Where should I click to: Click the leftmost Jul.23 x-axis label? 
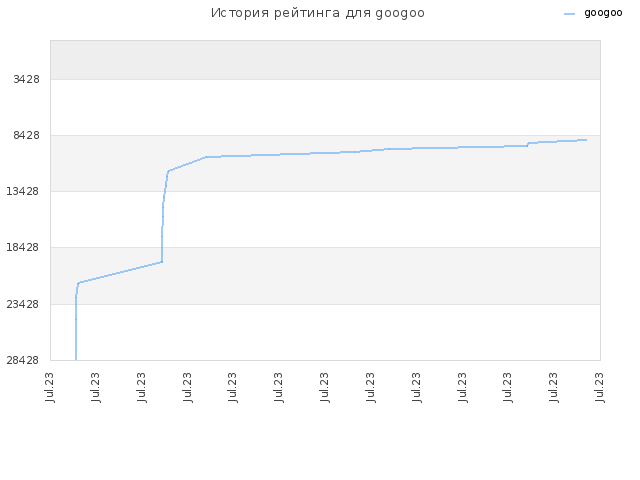[50, 387]
